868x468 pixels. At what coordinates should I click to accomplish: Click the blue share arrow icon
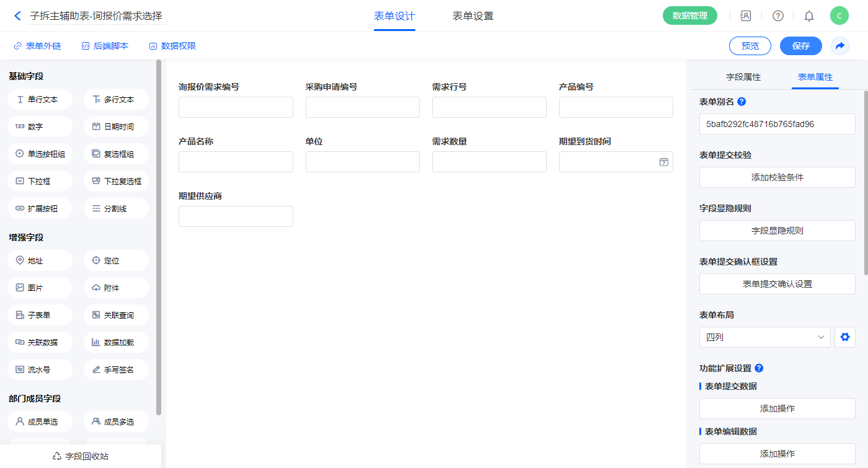[x=840, y=46]
